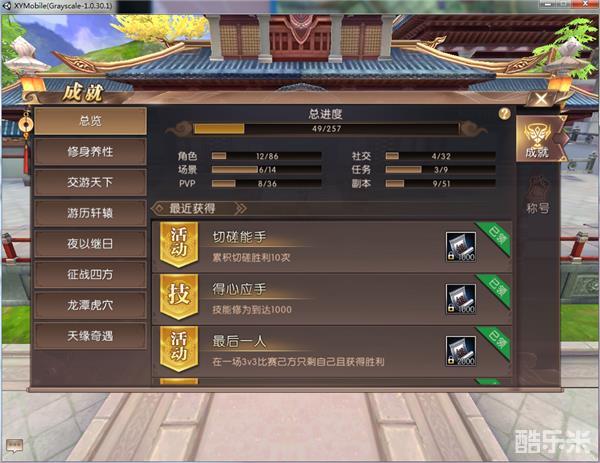Choose the 天缘奇遇 category button
This screenshot has height=463, width=600.
[x=90, y=336]
